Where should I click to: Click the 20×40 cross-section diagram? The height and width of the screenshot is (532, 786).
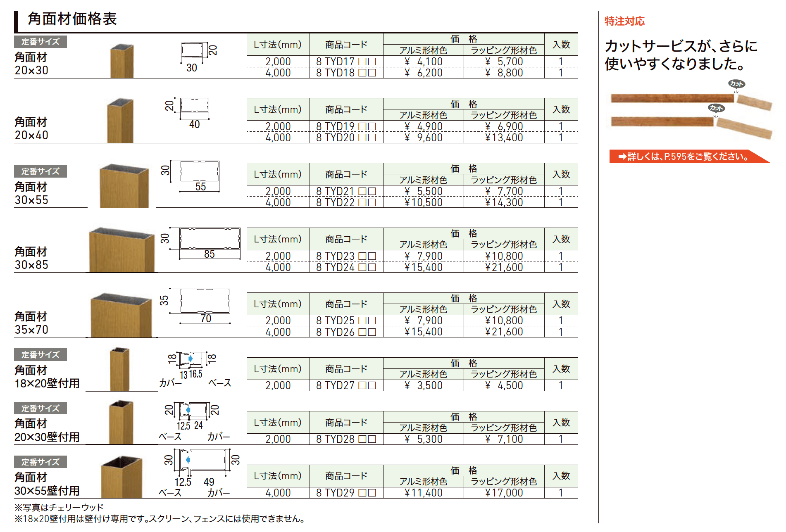pyautogui.click(x=187, y=113)
